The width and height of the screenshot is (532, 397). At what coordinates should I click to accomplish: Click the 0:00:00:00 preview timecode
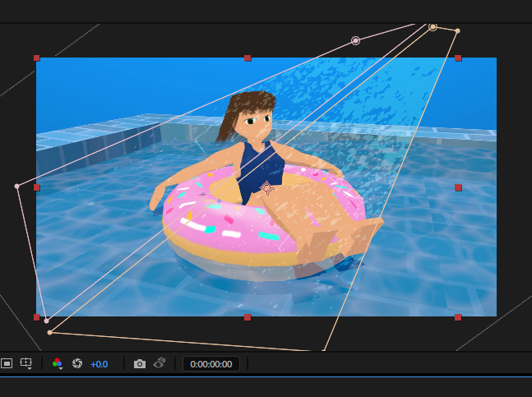[x=211, y=364]
